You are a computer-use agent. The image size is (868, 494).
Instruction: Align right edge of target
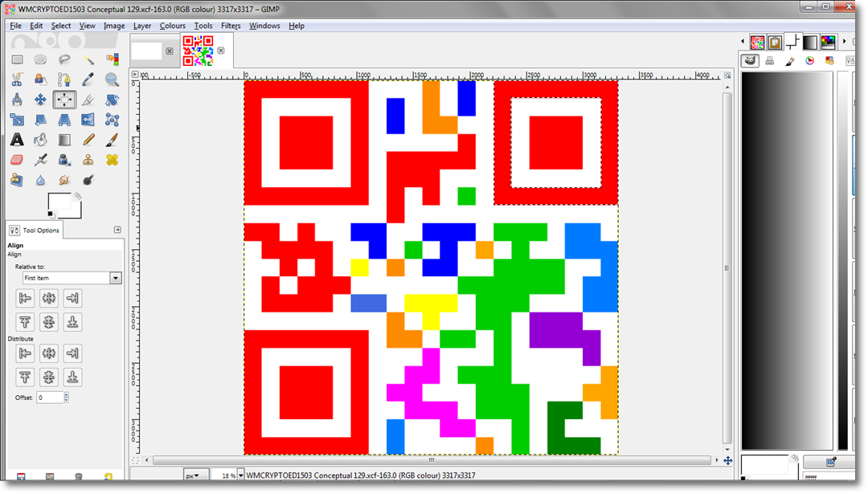tap(72, 298)
